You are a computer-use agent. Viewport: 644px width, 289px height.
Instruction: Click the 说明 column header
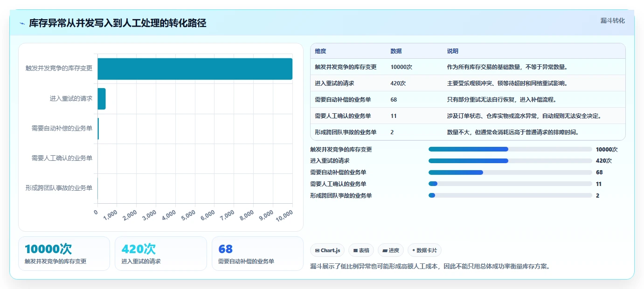pyautogui.click(x=453, y=51)
